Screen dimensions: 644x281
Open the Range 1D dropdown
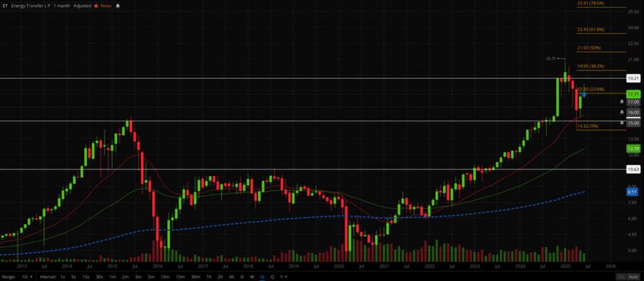(x=27, y=277)
